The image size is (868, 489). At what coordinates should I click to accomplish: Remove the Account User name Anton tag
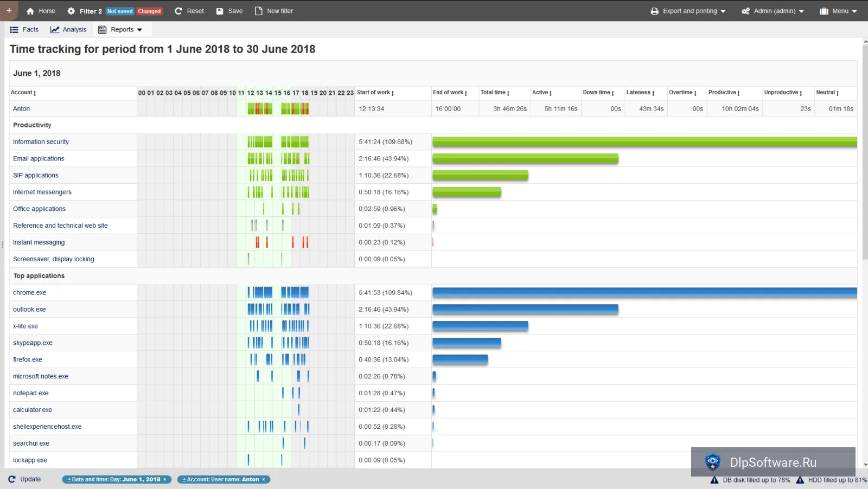(x=264, y=479)
